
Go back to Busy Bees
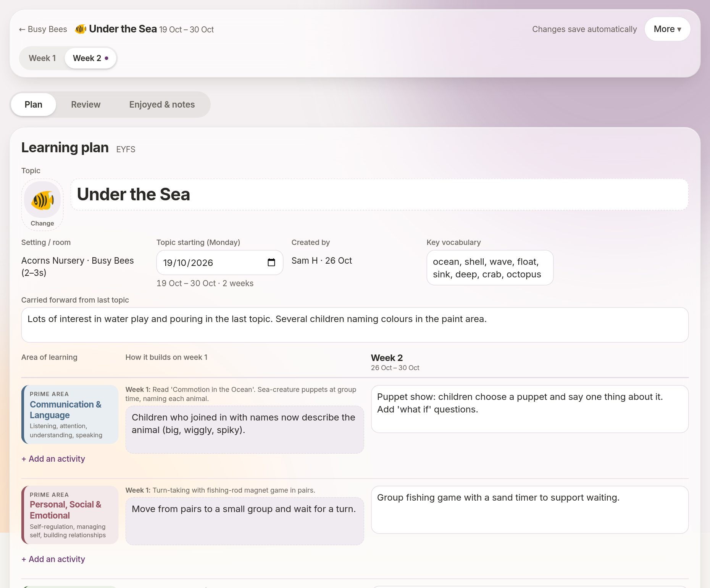(x=43, y=29)
